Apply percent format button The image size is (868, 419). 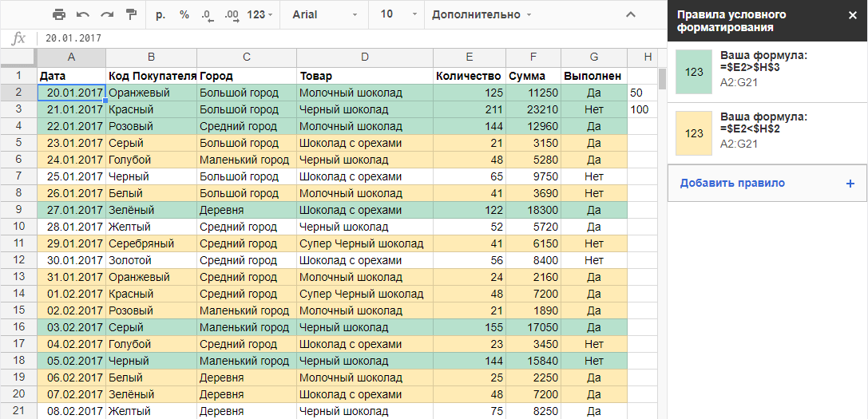coord(184,15)
